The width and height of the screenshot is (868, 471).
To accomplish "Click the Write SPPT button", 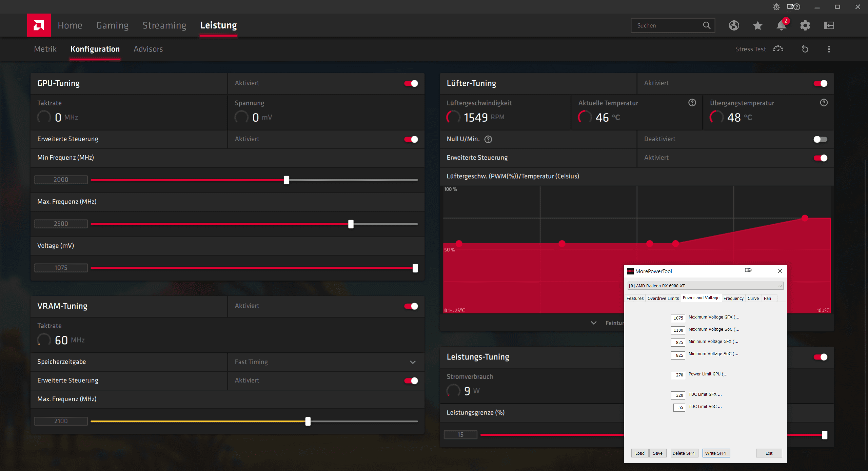I will coord(716,453).
